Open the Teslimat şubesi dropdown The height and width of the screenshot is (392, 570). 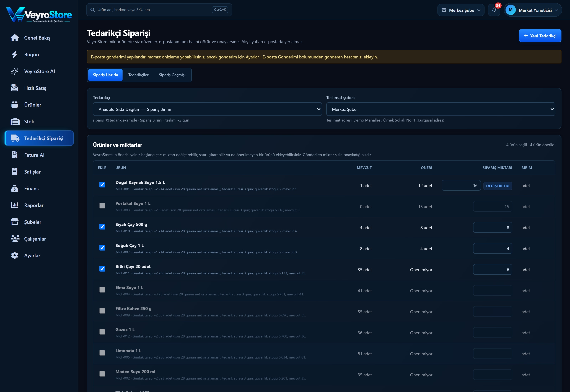(x=441, y=109)
